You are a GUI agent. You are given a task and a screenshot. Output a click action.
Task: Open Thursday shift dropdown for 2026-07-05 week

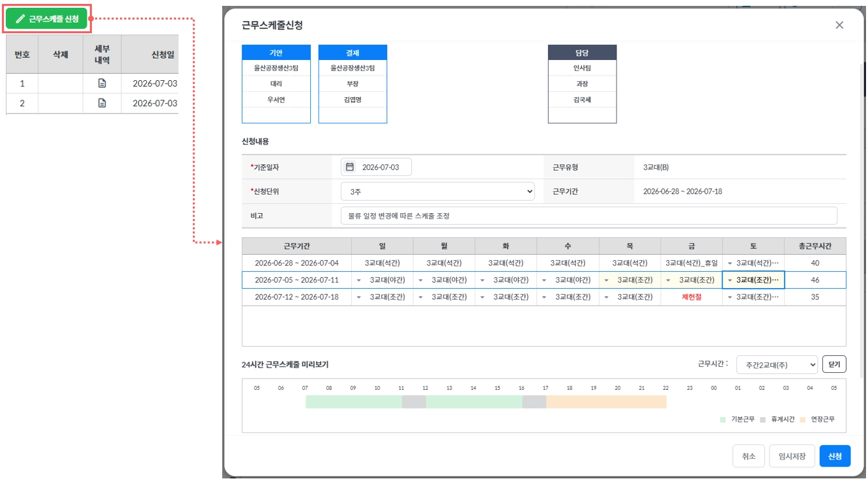point(607,280)
